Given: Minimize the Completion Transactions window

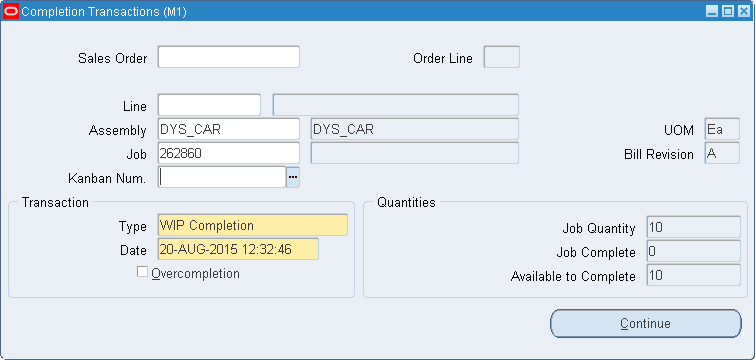Looking at the screenshot, I should [712, 12].
